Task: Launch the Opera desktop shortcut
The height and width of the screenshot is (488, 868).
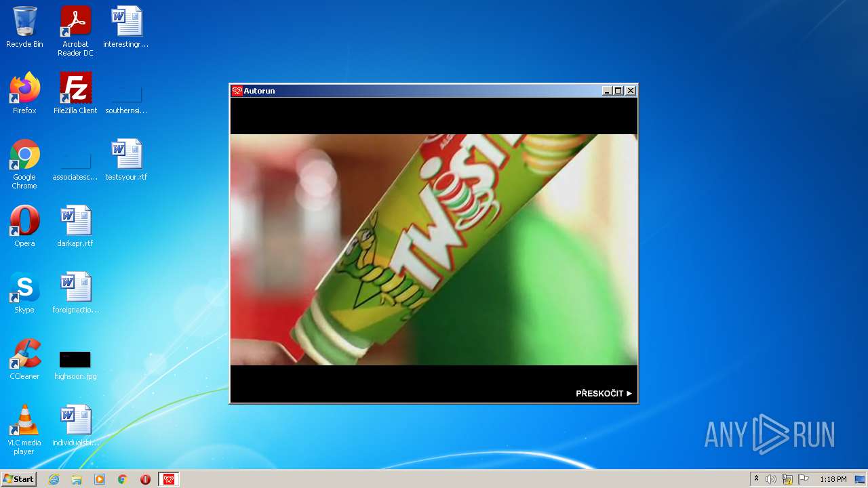Action: [24, 226]
